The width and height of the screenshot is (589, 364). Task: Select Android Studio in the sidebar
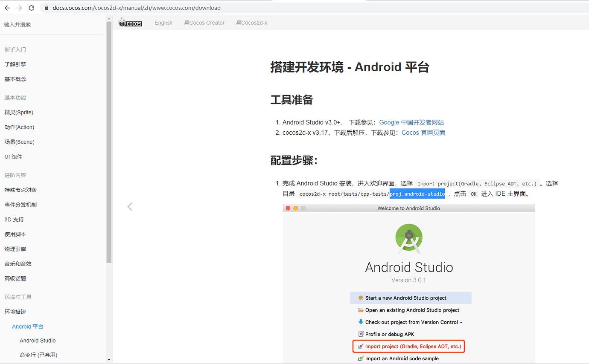click(x=38, y=340)
